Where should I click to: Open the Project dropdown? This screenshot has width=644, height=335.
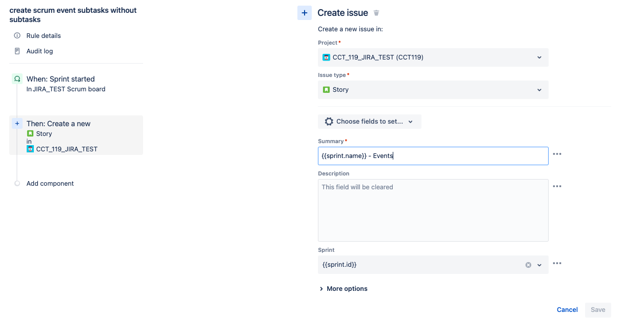coord(539,57)
